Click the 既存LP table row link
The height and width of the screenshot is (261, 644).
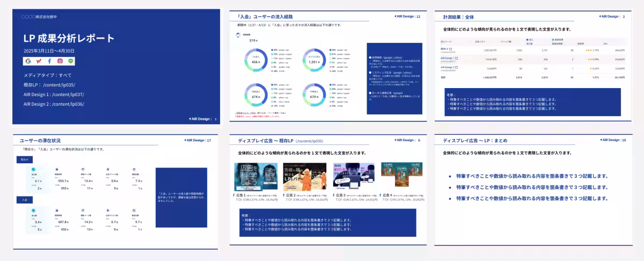(445, 49)
